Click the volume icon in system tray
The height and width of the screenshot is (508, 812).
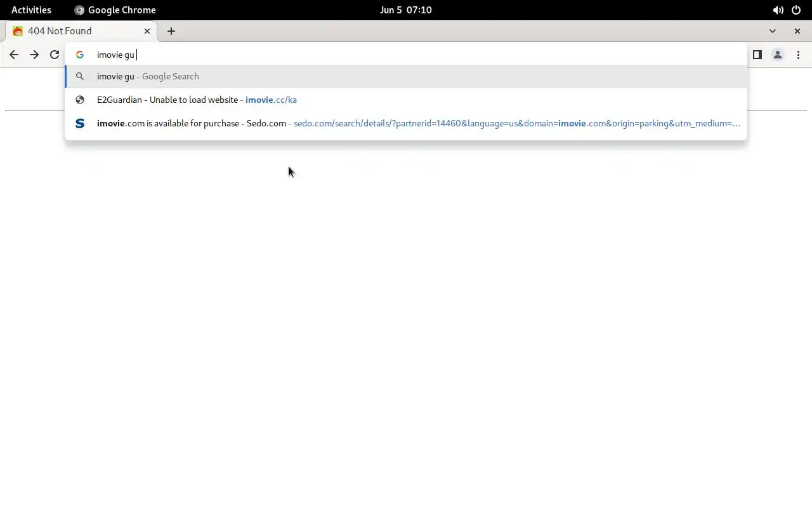778,10
